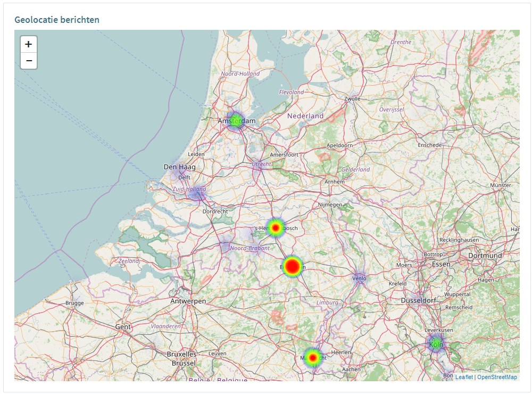The width and height of the screenshot is (532, 394).
Task: Click the 'Overijssel' province label
Action: [x=392, y=109]
